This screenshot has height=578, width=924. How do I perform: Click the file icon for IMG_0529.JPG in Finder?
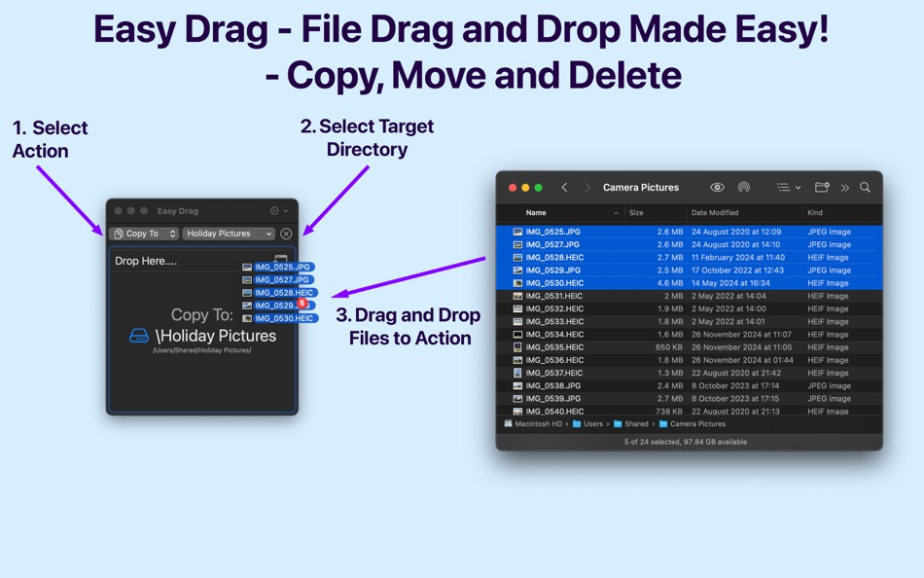[x=517, y=271]
